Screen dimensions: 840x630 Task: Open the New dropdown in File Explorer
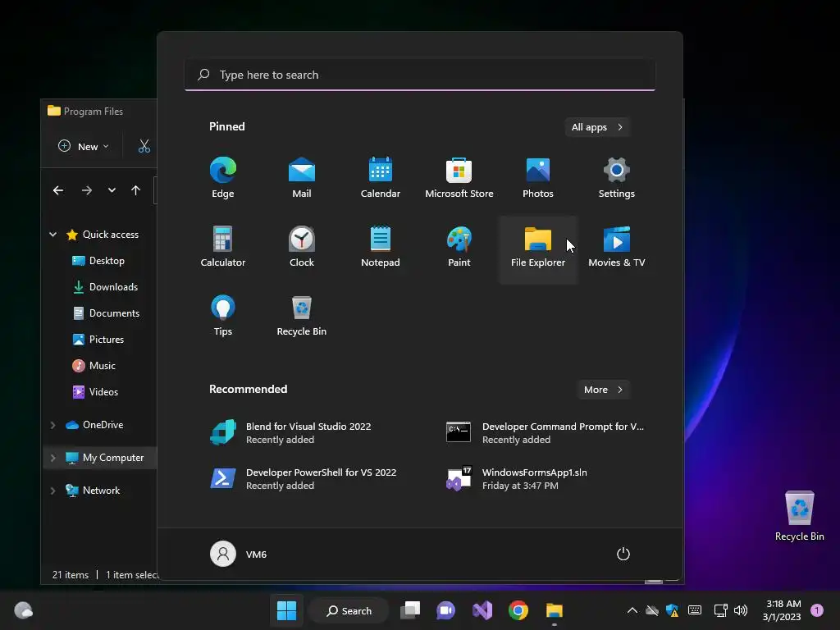coord(84,146)
